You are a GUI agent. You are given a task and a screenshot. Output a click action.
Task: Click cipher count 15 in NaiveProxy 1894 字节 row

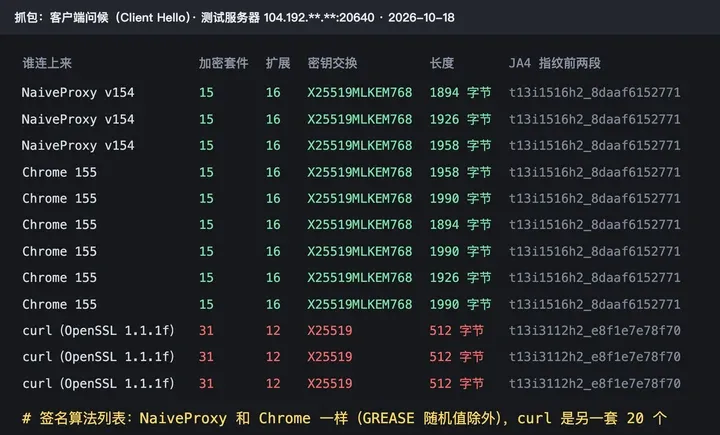tap(206, 92)
